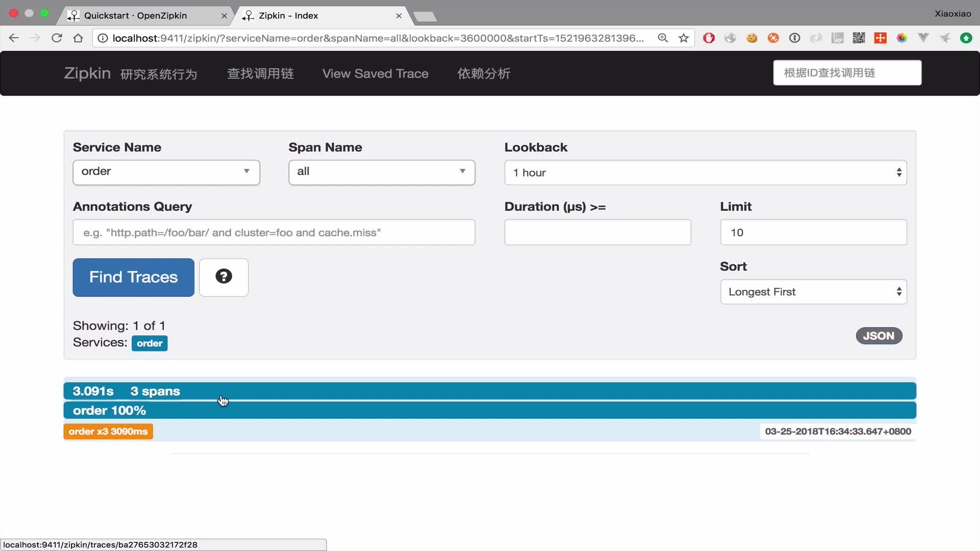Viewport: 980px width, 551px height.
Task: Click the QR code extension icon
Action: click(859, 38)
